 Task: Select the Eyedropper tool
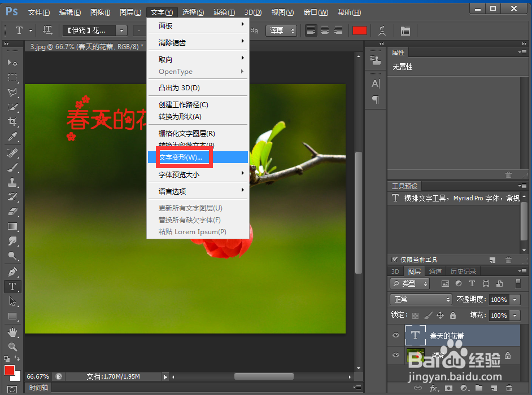(x=12, y=137)
